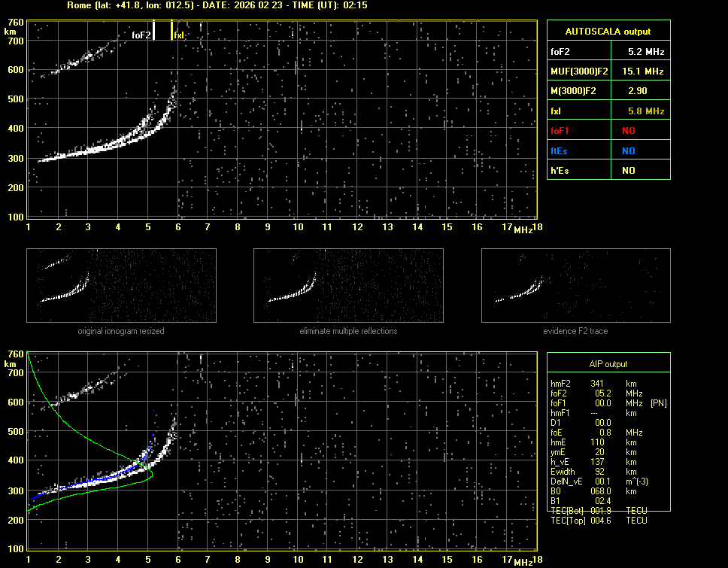Click the yellow fxI row label
This screenshot has width=728, height=568.
[x=557, y=111]
